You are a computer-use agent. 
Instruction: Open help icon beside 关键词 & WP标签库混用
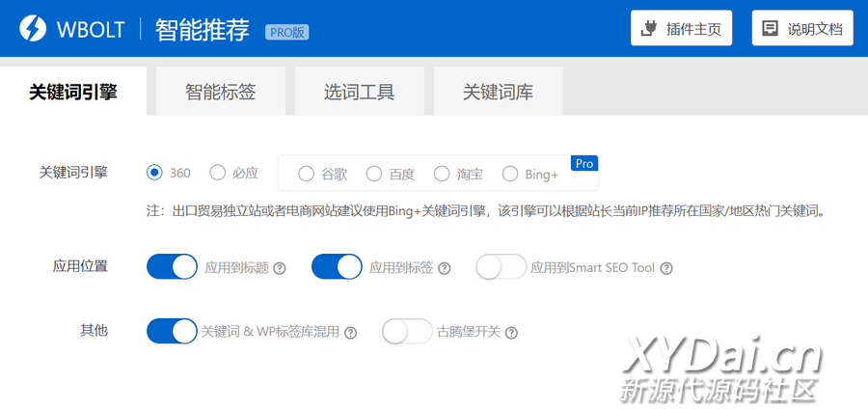[x=350, y=333]
